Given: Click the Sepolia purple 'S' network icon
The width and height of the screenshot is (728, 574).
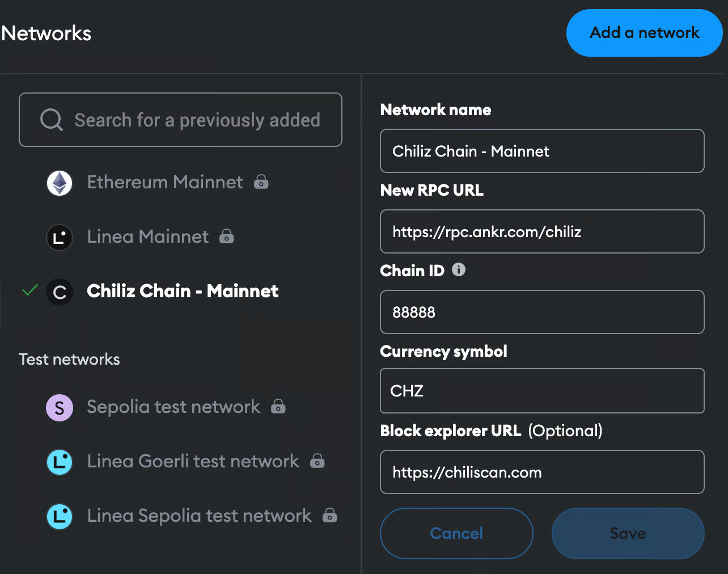Looking at the screenshot, I should pos(60,408).
